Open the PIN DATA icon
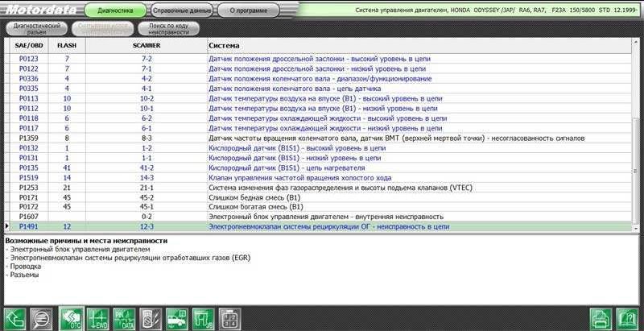 tap(124, 319)
